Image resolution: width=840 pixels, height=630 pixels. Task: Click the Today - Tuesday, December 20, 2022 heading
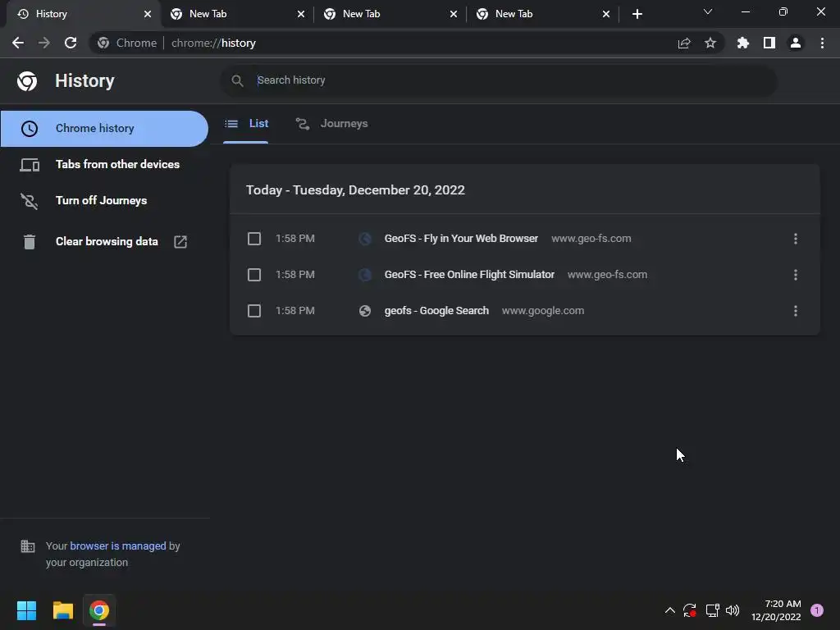[355, 190]
